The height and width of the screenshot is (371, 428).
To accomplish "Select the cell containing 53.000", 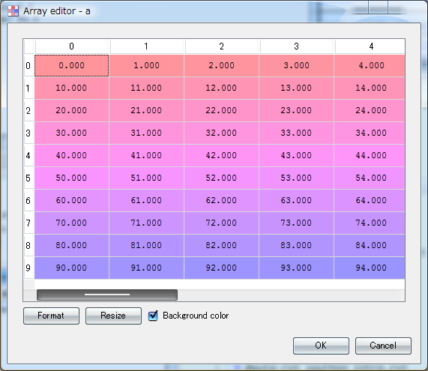I will 297,178.
